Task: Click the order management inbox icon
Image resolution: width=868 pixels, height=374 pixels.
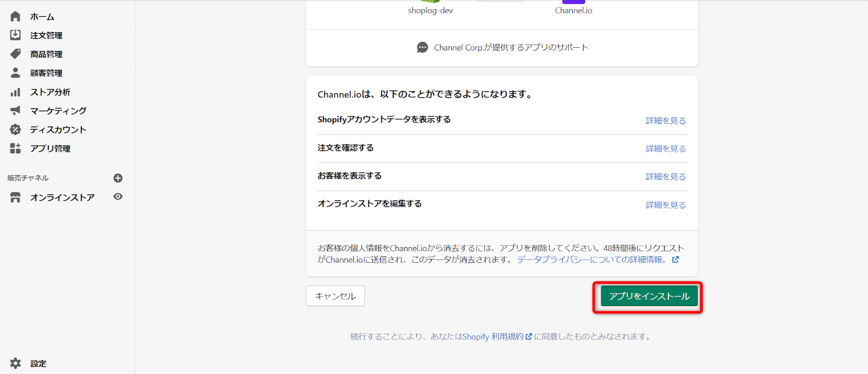Action: point(15,35)
